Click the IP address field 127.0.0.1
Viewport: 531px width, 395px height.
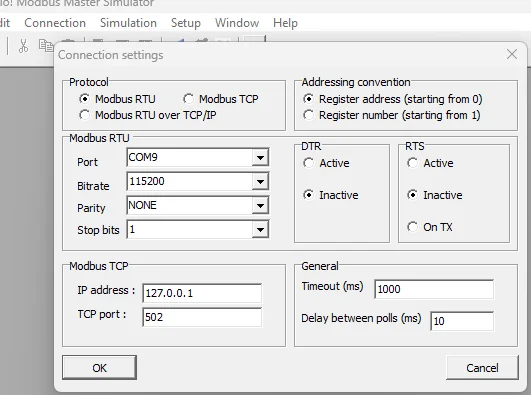pyautogui.click(x=202, y=293)
